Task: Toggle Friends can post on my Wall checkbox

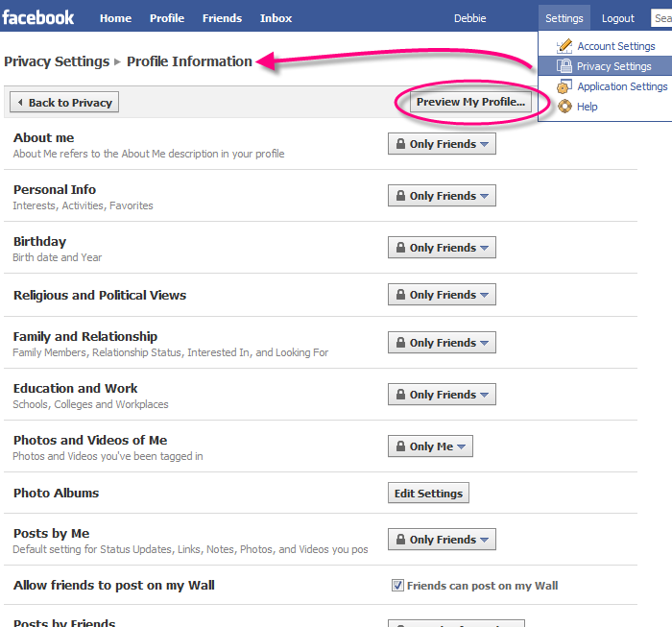Action: pos(397,585)
